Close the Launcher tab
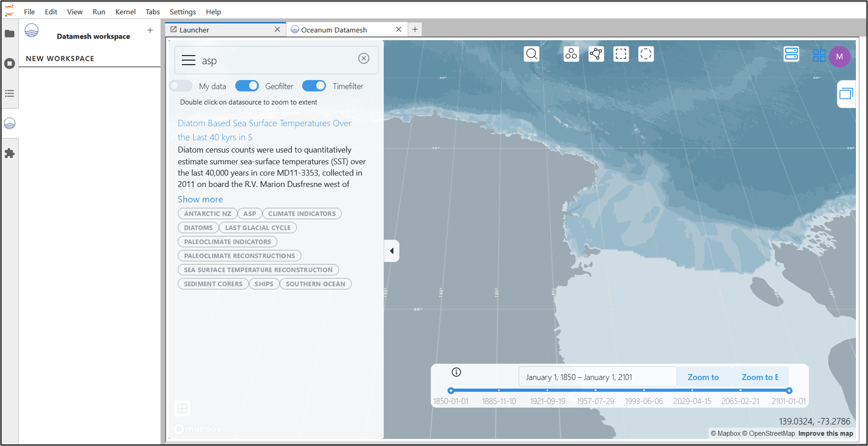 pyautogui.click(x=277, y=30)
